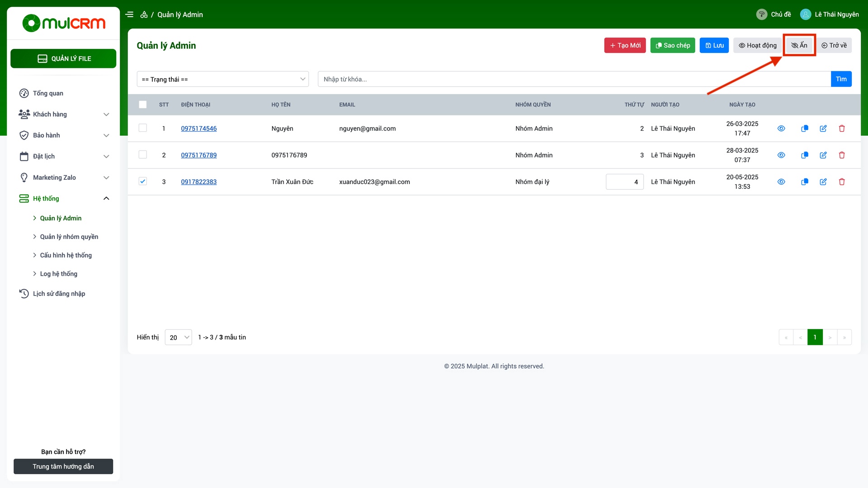Image resolution: width=868 pixels, height=488 pixels.
Task: Open Quản lý nhóm quyền menu item
Action: point(69,237)
